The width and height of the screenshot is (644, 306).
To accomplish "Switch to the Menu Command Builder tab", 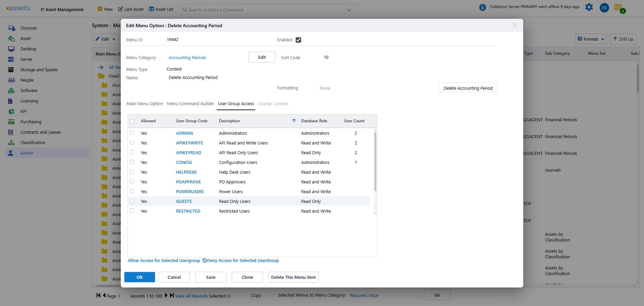I will [x=190, y=104].
